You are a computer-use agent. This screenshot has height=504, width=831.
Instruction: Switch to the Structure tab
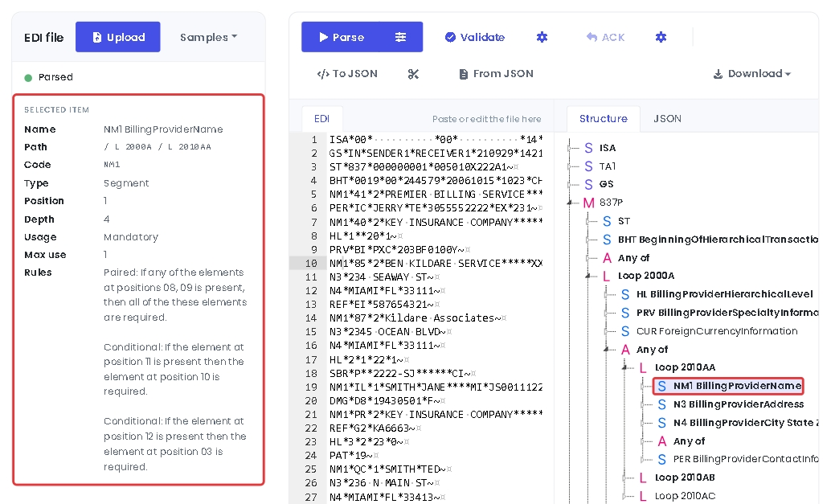603,119
